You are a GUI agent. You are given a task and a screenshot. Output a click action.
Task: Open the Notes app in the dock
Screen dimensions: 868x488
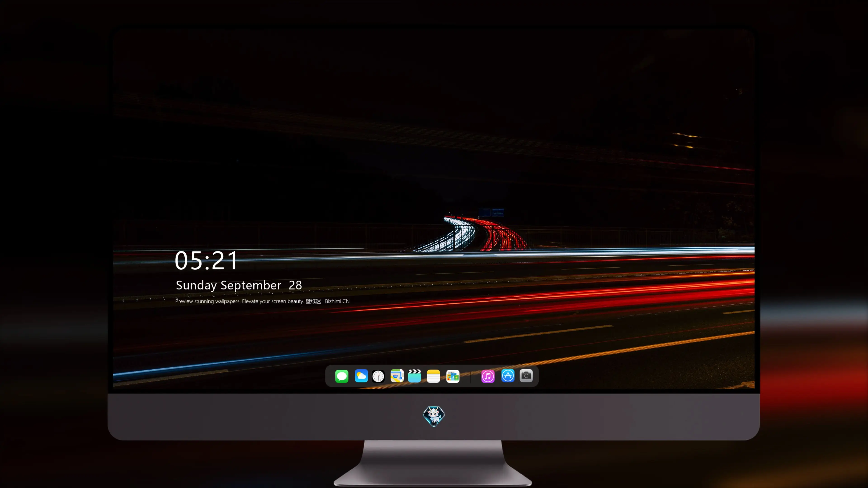[433, 376]
